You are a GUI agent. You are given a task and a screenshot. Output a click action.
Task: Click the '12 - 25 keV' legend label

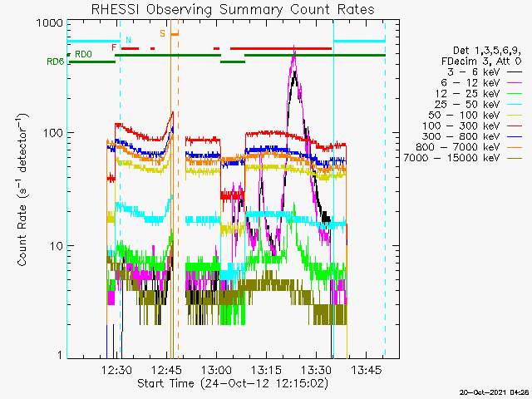(x=467, y=93)
